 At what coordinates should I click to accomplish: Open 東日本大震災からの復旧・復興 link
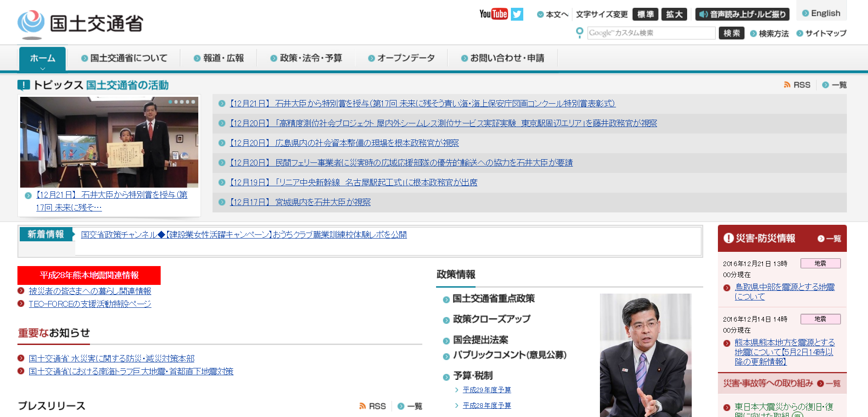point(784,411)
